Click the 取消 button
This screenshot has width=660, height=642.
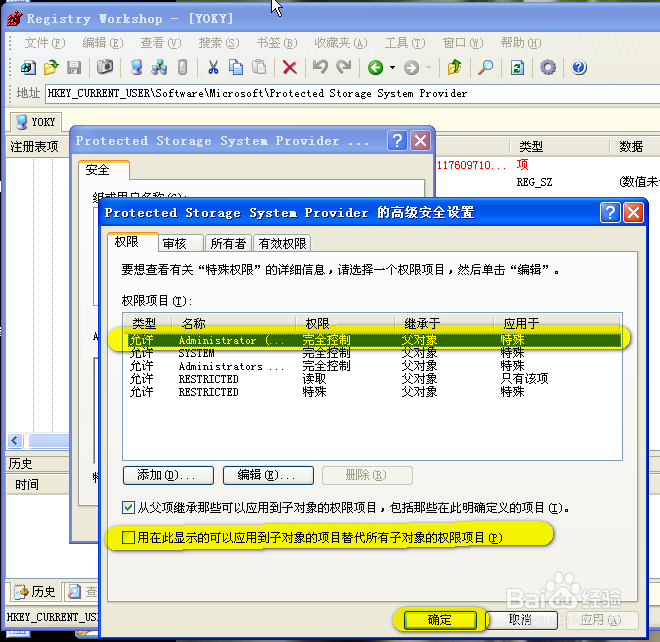coord(521,620)
